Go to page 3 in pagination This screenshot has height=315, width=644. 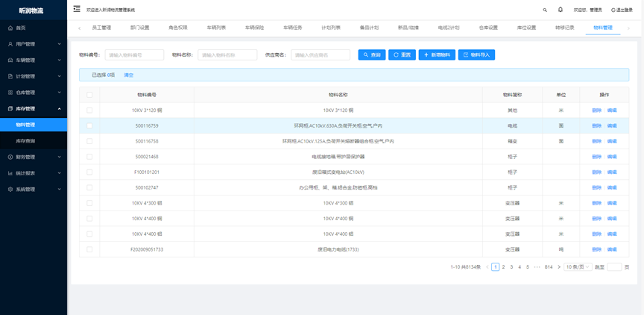(x=511, y=267)
